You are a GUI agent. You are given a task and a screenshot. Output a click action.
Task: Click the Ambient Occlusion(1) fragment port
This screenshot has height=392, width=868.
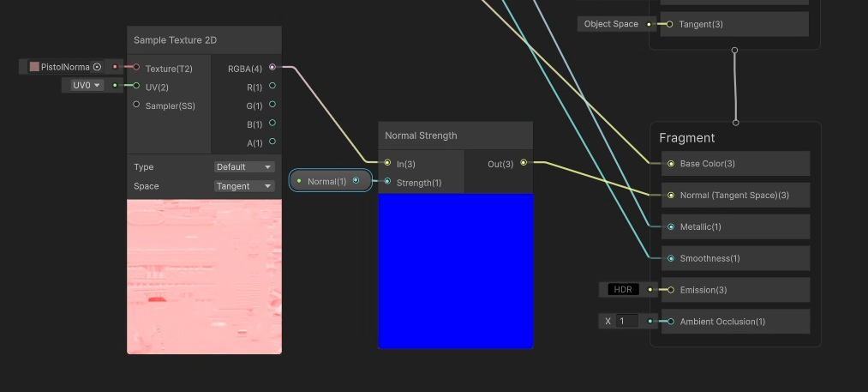click(x=671, y=322)
